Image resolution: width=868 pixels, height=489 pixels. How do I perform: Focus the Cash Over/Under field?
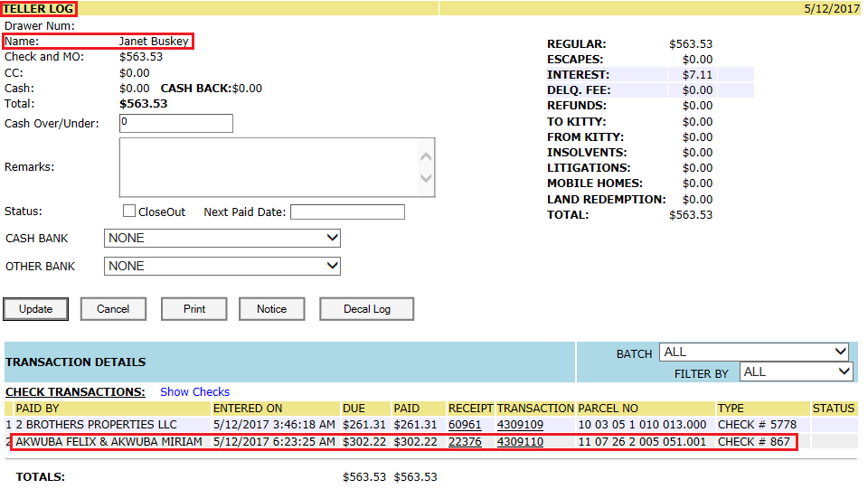[x=176, y=123]
